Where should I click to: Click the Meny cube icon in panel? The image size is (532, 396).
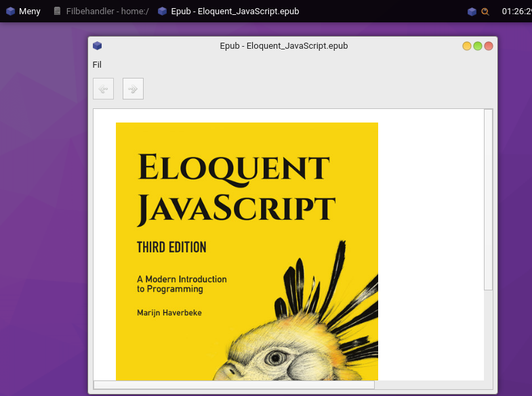point(11,12)
